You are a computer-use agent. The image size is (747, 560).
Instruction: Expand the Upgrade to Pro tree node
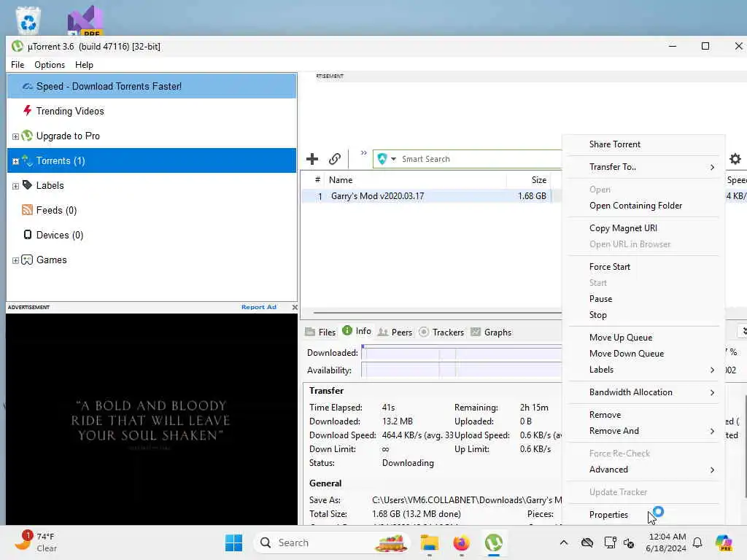click(15, 136)
